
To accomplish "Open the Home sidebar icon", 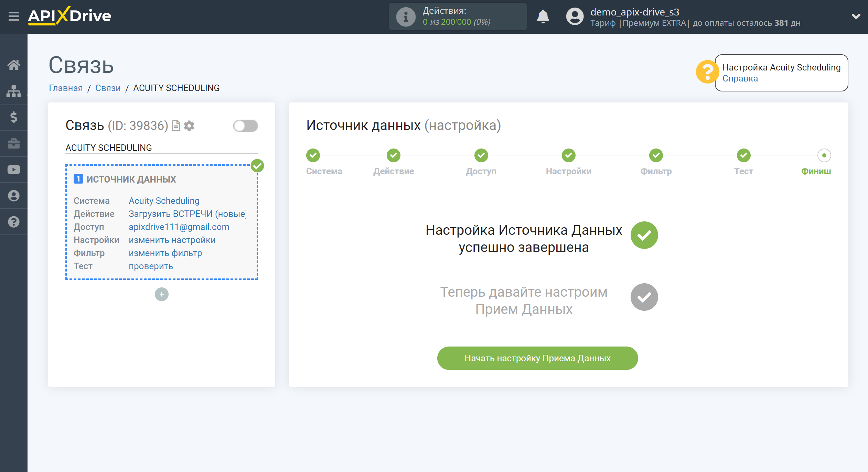I will coord(14,65).
